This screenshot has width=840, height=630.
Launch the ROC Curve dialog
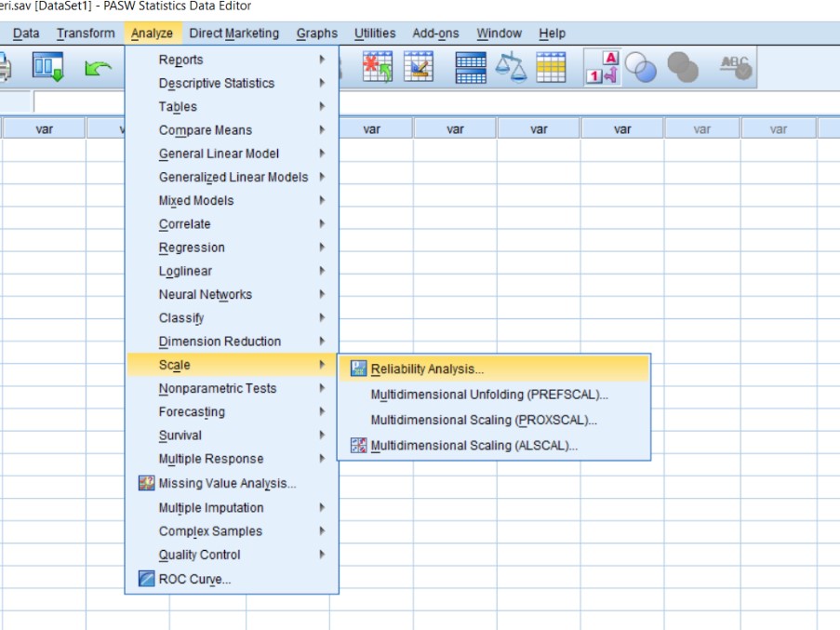[194, 579]
